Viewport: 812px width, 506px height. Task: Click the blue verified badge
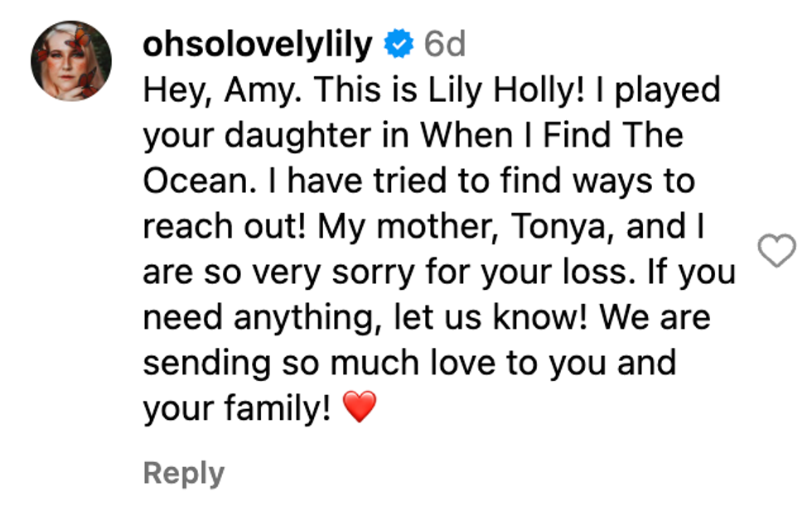(399, 46)
